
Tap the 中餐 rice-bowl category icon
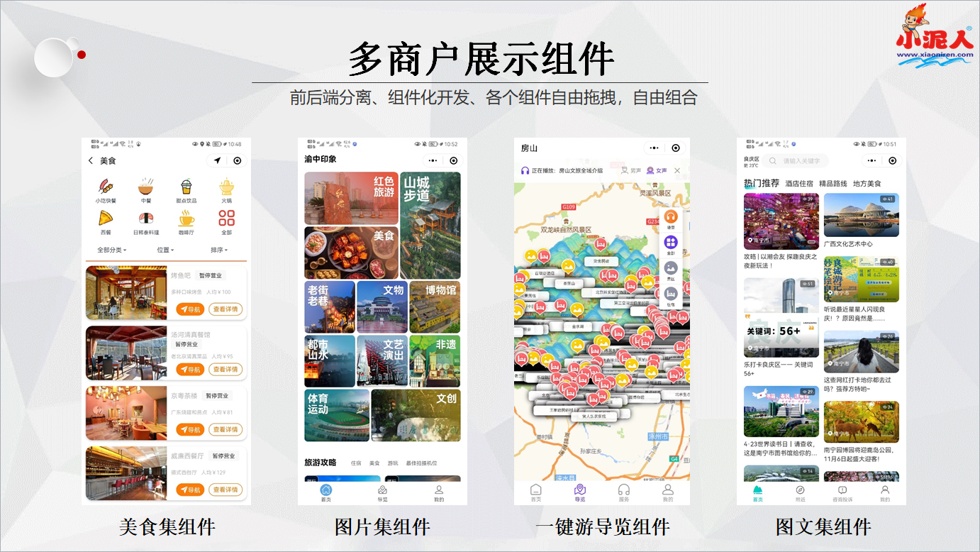click(x=145, y=188)
